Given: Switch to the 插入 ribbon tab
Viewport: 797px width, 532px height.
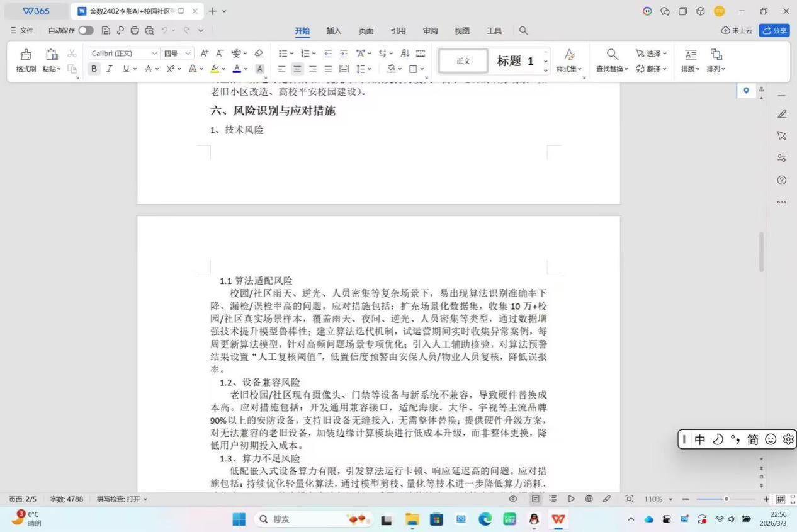Looking at the screenshot, I should (334, 31).
